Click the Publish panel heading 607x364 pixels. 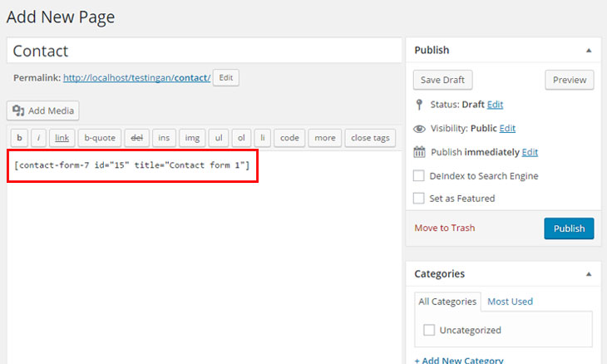[x=432, y=51]
